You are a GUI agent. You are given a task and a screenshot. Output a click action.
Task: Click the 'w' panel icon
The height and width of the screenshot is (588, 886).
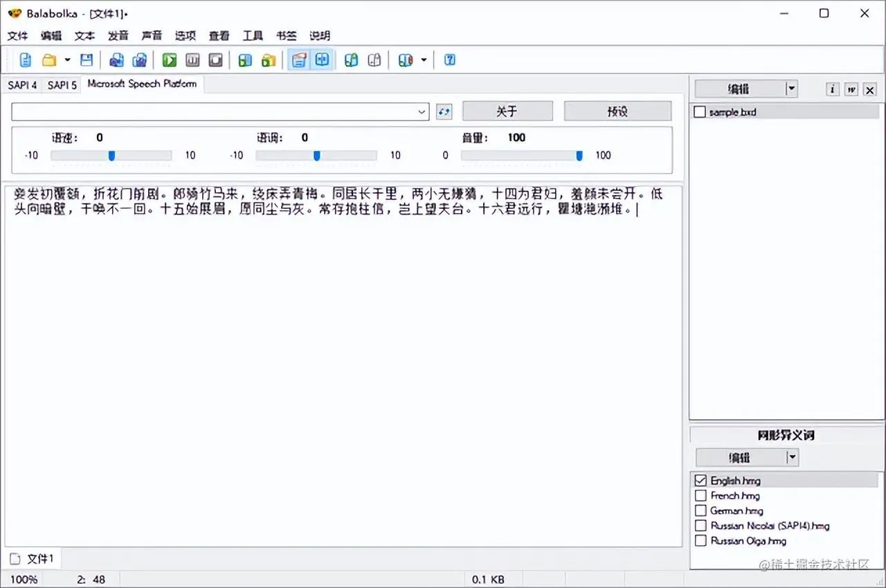851,89
